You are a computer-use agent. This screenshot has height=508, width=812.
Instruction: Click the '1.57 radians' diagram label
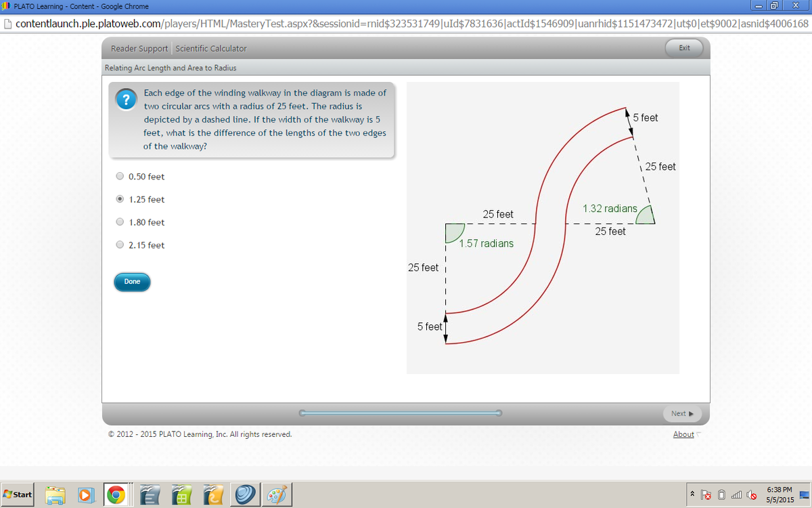(x=486, y=243)
